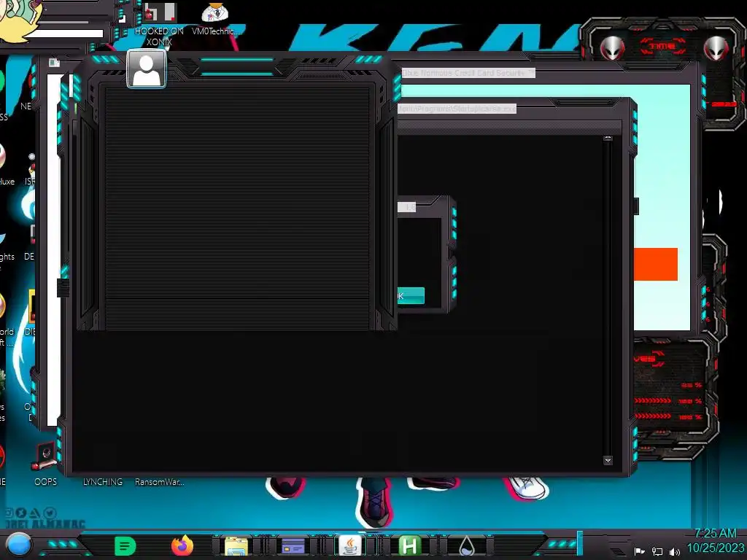Open Action Center flag icon in tray
The image size is (747, 560).
tap(639, 551)
